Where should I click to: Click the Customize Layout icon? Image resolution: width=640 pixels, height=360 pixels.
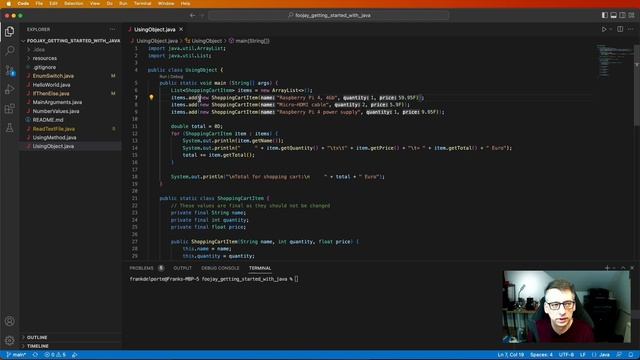tap(631, 15)
